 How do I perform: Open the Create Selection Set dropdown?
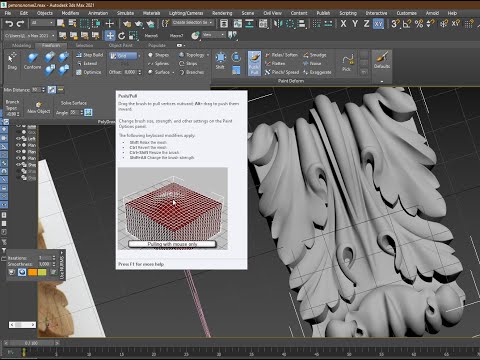[211, 22]
